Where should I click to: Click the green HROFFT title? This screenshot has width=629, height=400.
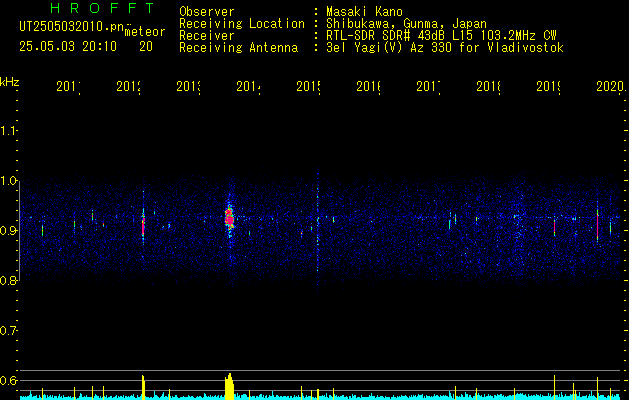[x=102, y=8]
